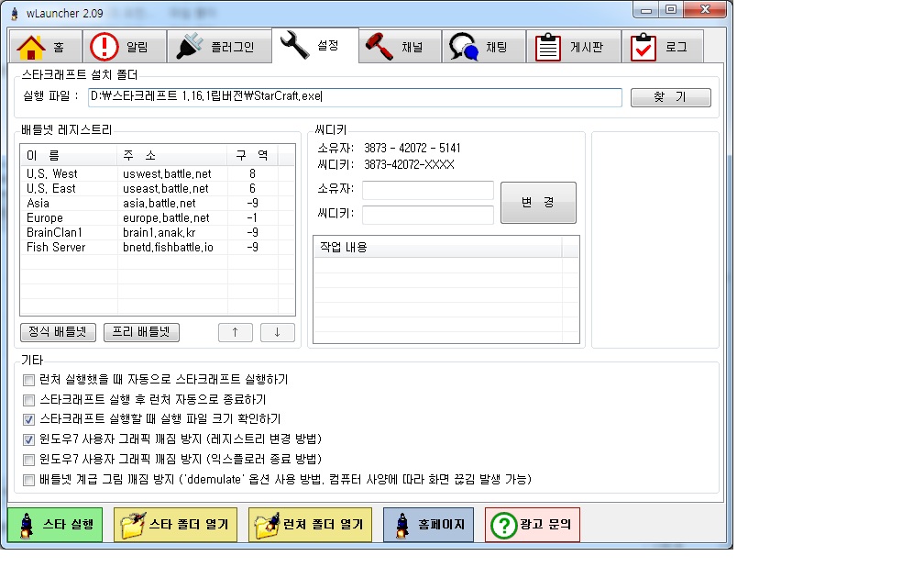
Task: Click the speech bubble 채팅 icon
Action: pyautogui.click(x=463, y=47)
